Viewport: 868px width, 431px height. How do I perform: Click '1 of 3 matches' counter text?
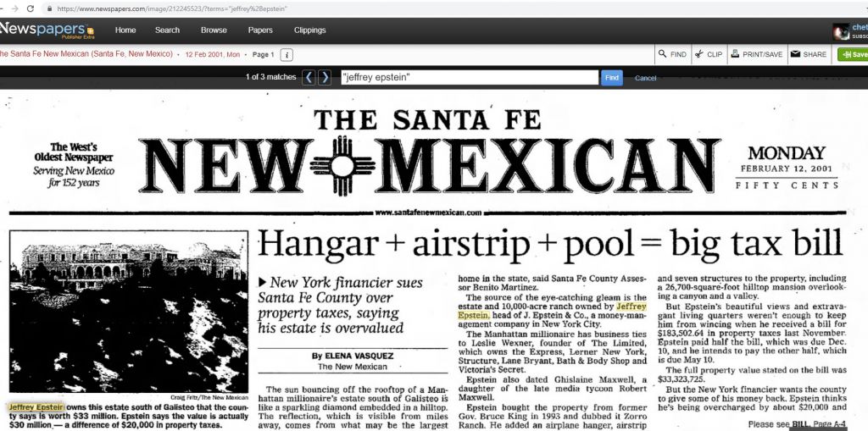click(x=270, y=77)
